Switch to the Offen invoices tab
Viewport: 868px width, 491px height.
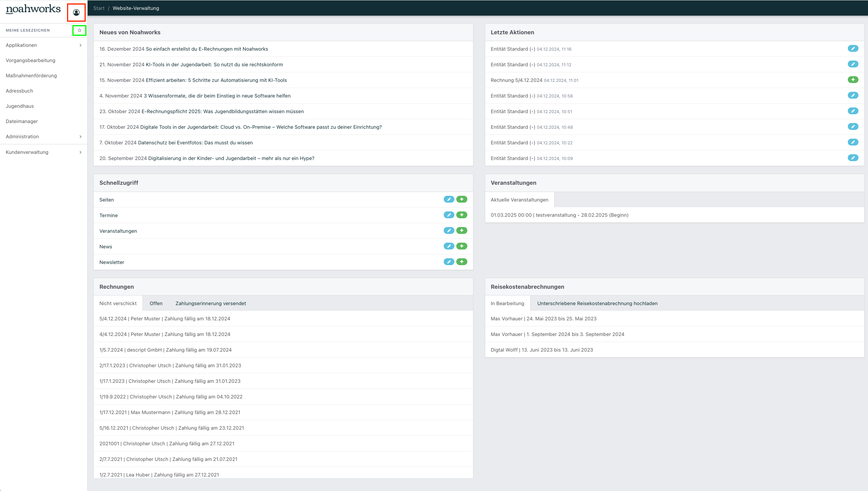coord(156,304)
